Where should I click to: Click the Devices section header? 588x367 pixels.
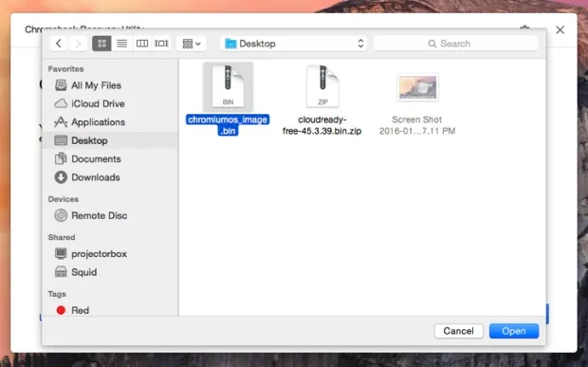pyautogui.click(x=64, y=199)
